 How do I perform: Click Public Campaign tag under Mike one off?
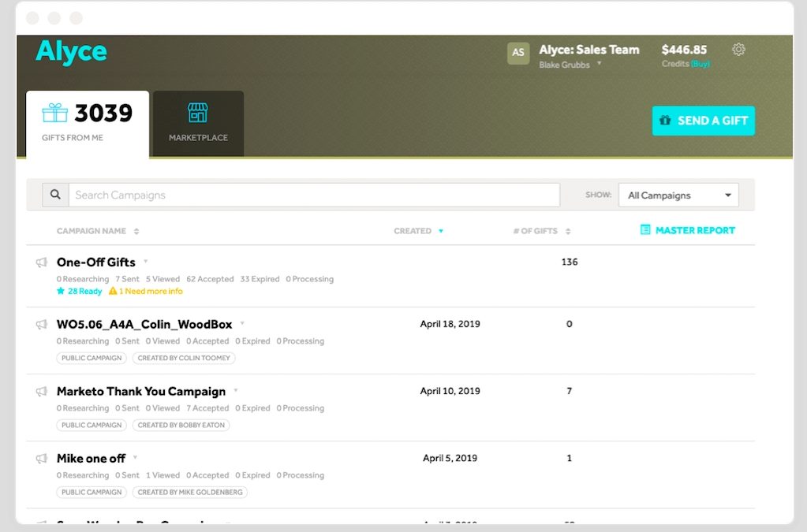(92, 492)
